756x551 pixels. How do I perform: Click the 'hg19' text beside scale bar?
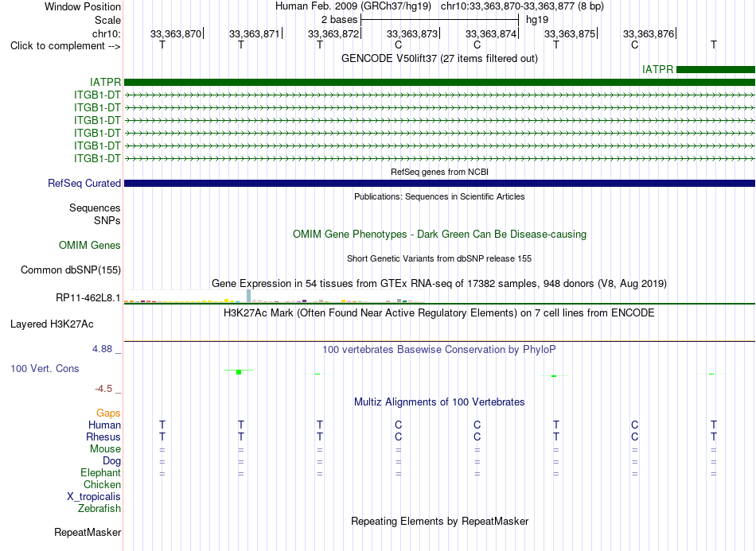click(537, 20)
